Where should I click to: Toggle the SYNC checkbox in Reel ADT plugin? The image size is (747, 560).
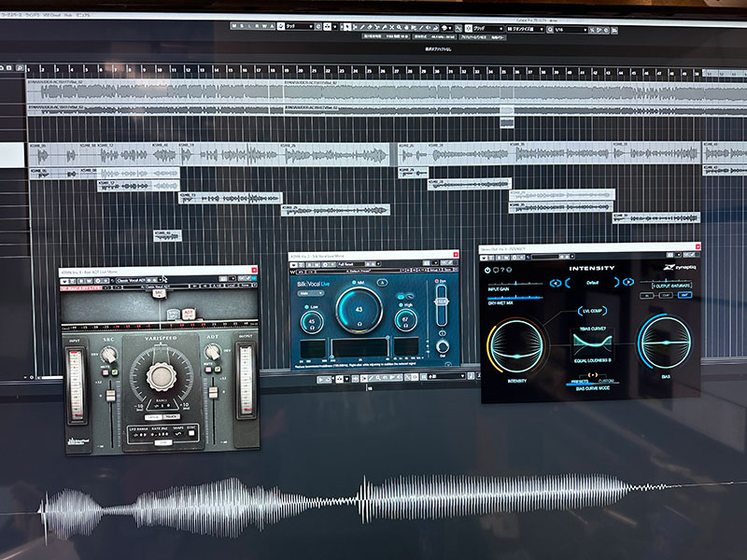pyautogui.click(x=191, y=433)
